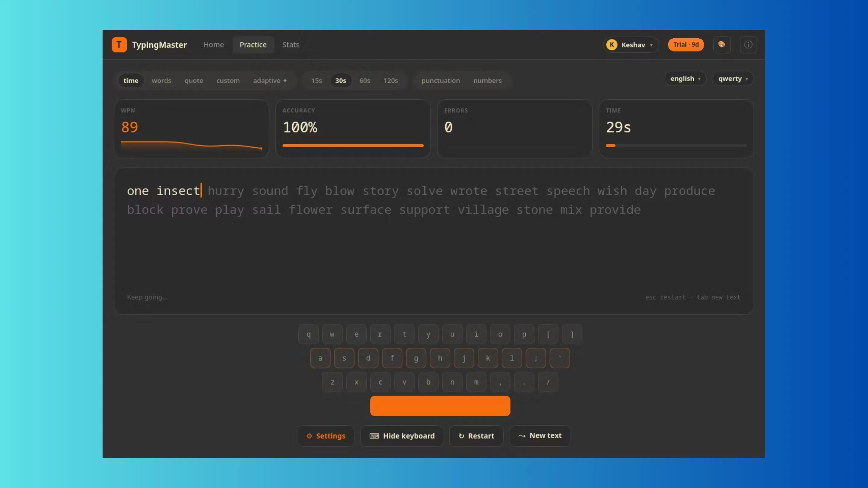Screen dimensions: 868x488
Task: Click the orange spacebar key
Action: pos(440,406)
